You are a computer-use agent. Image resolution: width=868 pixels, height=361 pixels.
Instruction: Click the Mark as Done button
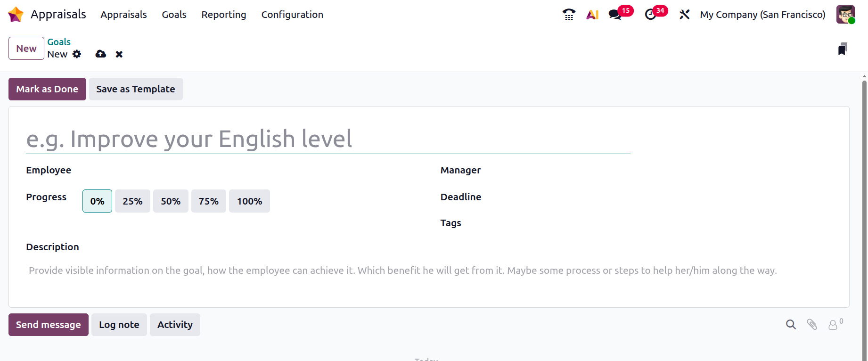[47, 89]
